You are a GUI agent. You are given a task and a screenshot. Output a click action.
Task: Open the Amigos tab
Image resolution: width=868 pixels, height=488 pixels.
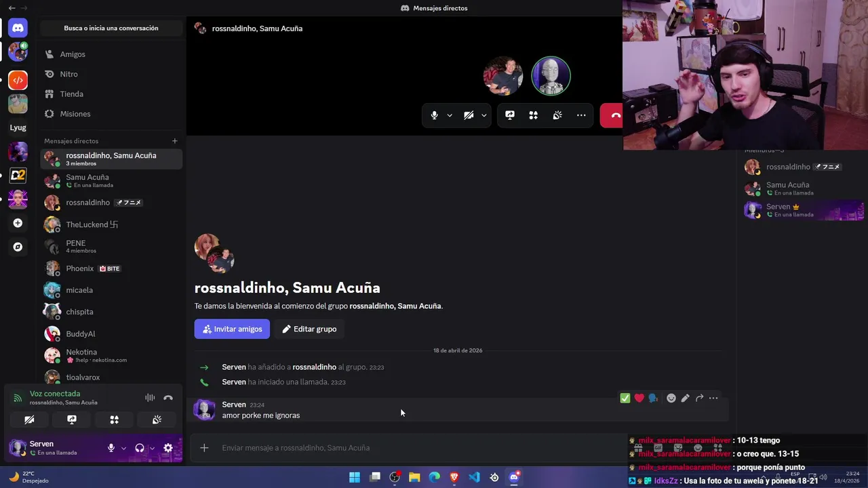pyautogui.click(x=111, y=54)
